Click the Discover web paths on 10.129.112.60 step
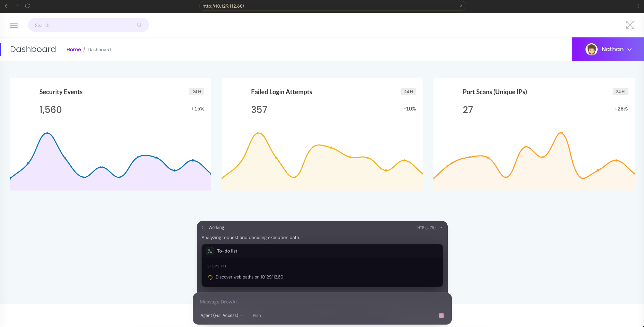The image size is (644, 327). [249, 277]
